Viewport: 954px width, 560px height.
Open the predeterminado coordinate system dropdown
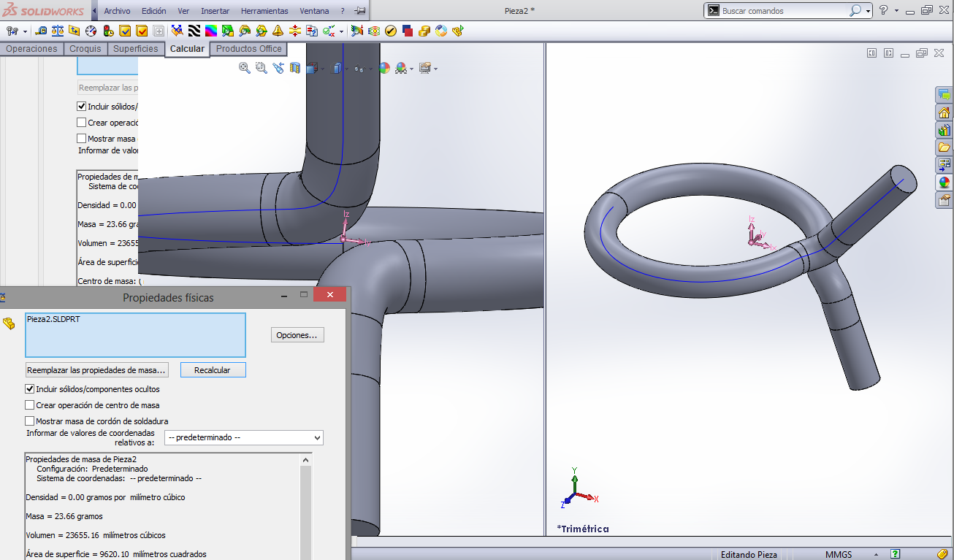(244, 437)
